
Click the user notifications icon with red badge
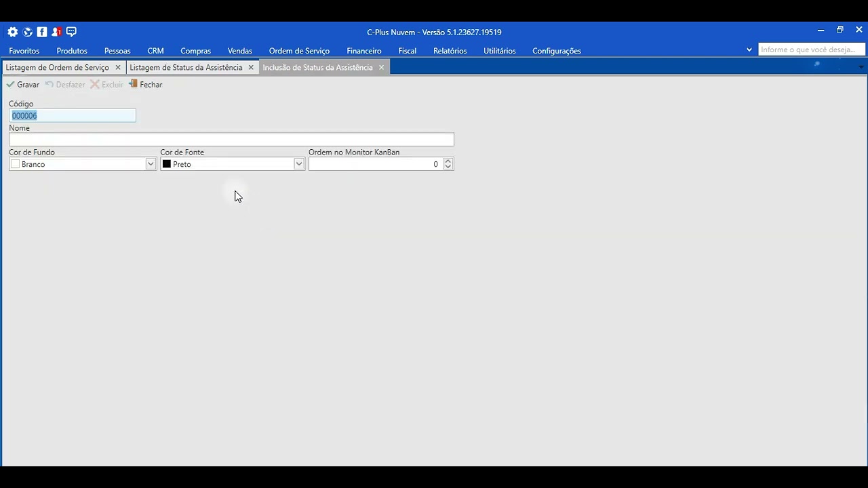click(x=57, y=32)
